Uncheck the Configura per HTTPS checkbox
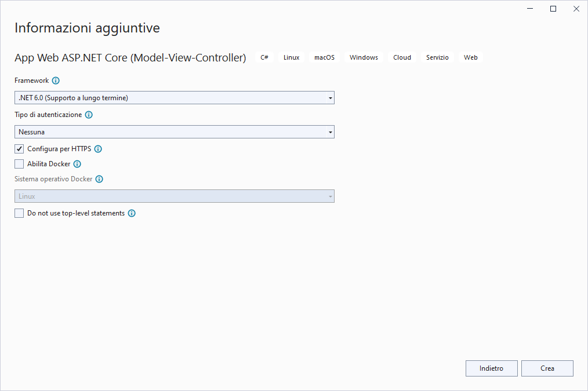The width and height of the screenshot is (588, 391). tap(19, 149)
